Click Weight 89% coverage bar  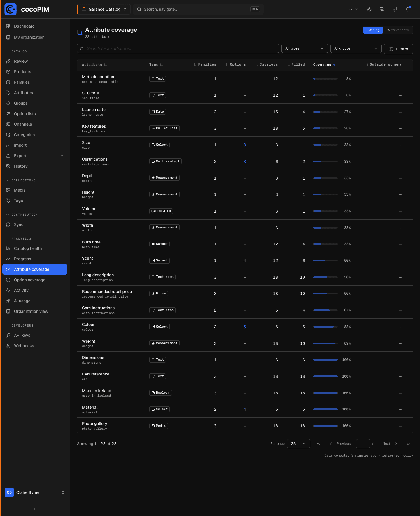click(325, 343)
